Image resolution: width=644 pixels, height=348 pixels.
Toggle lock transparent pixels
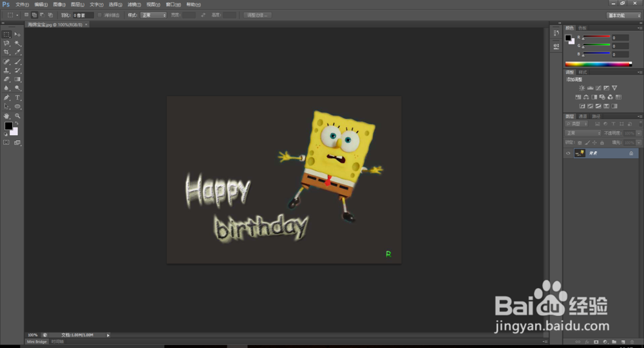tap(580, 143)
